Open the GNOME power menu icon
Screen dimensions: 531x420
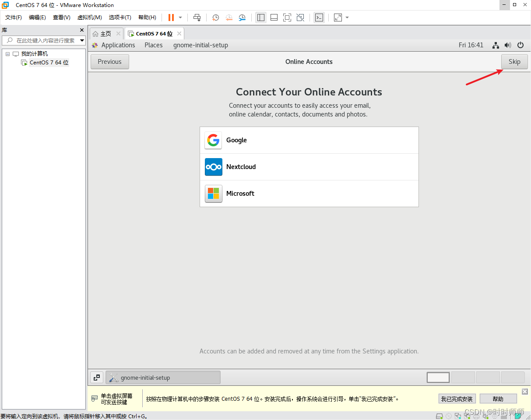tap(520, 45)
